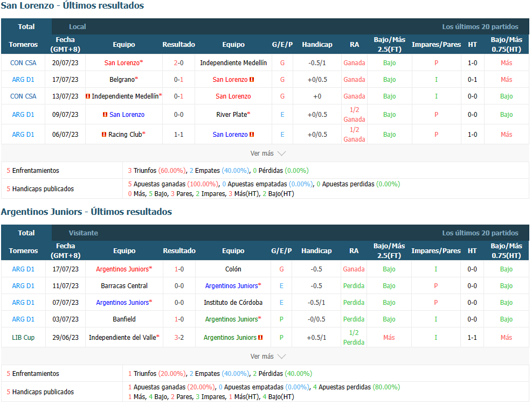Image resolution: width=532 pixels, height=405 pixels.
Task: Click the date 29/06/23
Action: pyautogui.click(x=65, y=337)
